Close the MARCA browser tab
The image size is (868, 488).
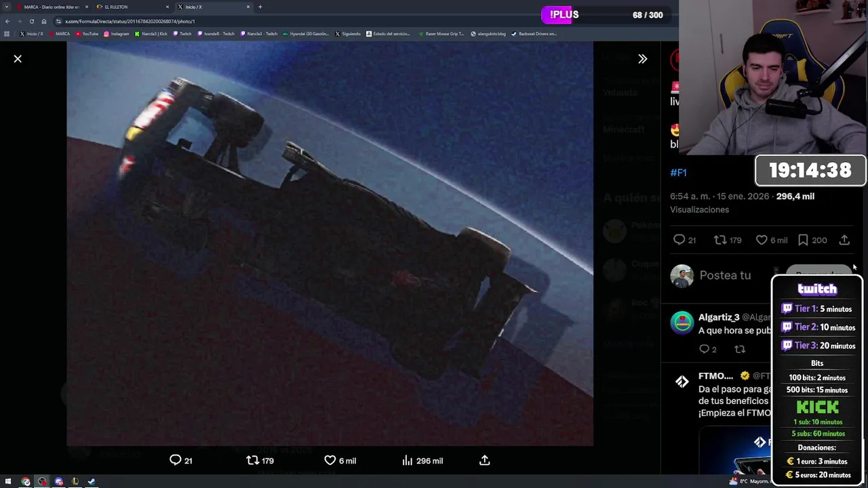(87, 7)
